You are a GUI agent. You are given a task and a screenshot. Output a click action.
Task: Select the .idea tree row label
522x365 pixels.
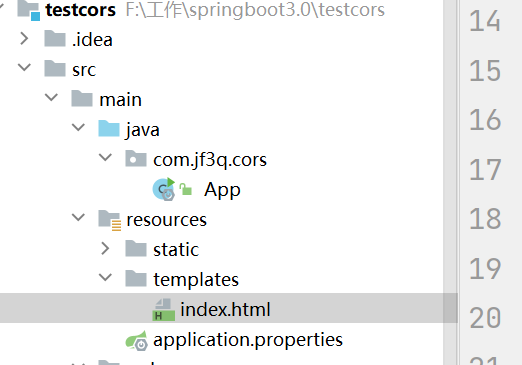(92, 40)
